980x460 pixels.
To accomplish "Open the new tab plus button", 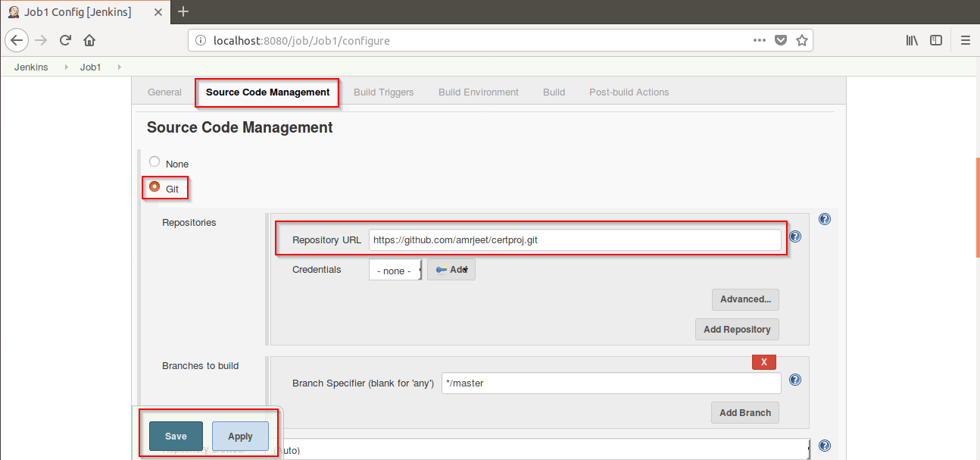I will coord(183,11).
